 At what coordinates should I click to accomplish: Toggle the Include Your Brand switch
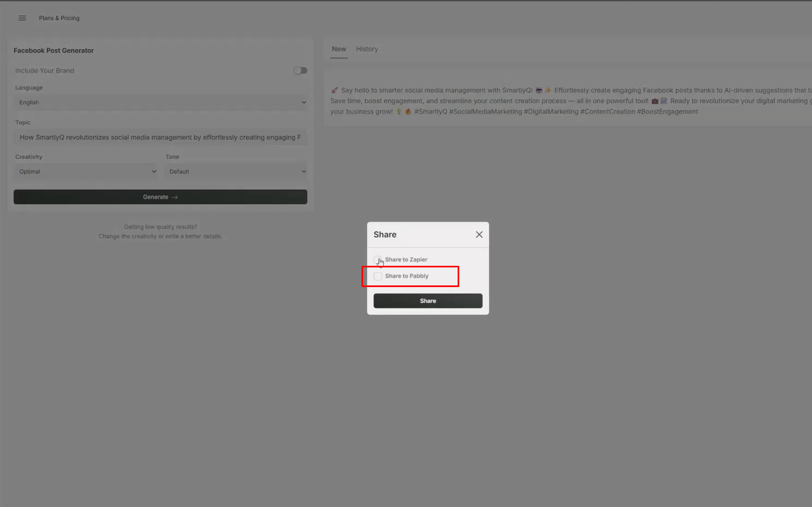pyautogui.click(x=300, y=70)
